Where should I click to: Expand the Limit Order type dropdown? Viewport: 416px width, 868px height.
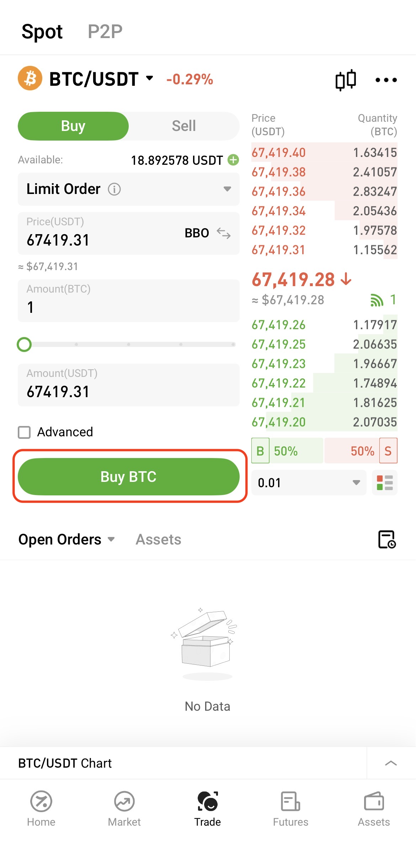pos(227,189)
